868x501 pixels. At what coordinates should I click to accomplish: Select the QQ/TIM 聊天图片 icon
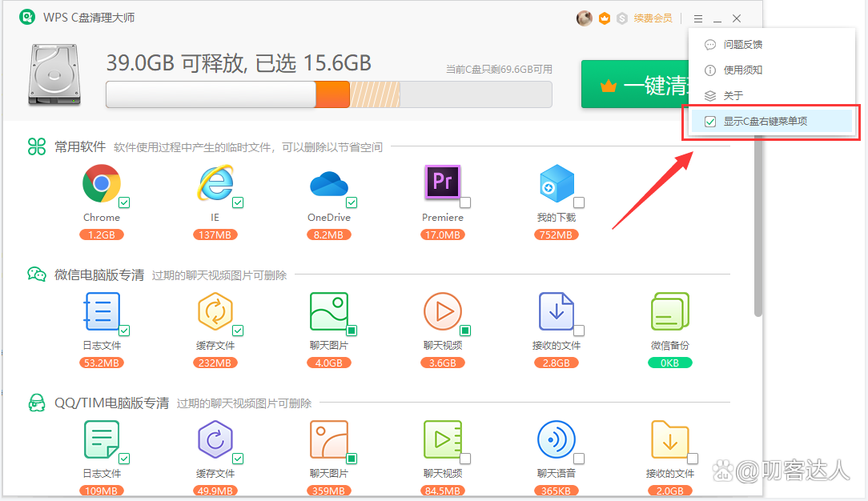click(x=329, y=439)
